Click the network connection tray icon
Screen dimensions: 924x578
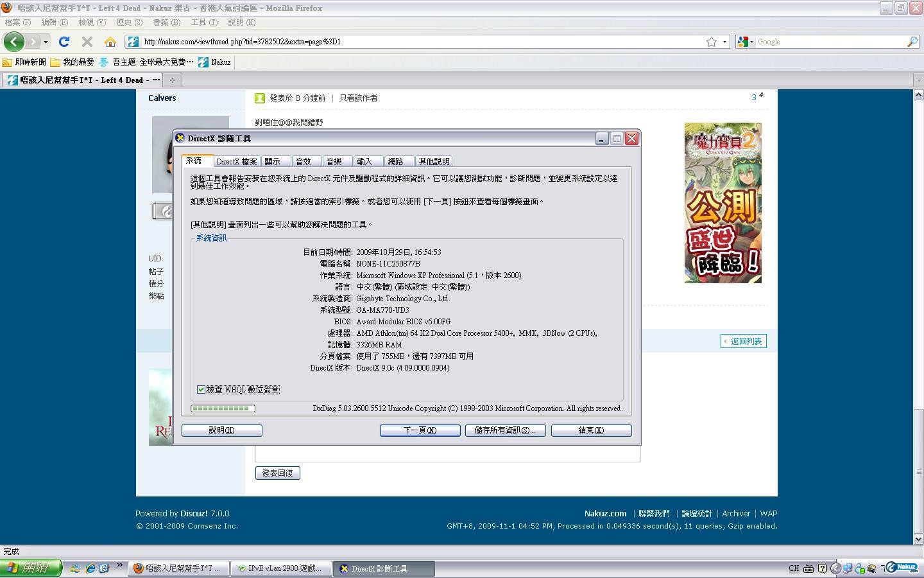coord(848,568)
